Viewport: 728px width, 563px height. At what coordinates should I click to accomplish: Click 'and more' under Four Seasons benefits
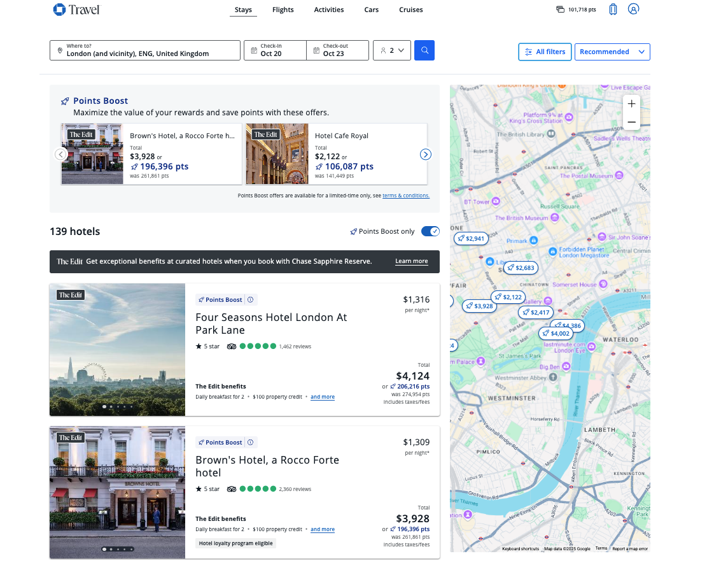323,397
